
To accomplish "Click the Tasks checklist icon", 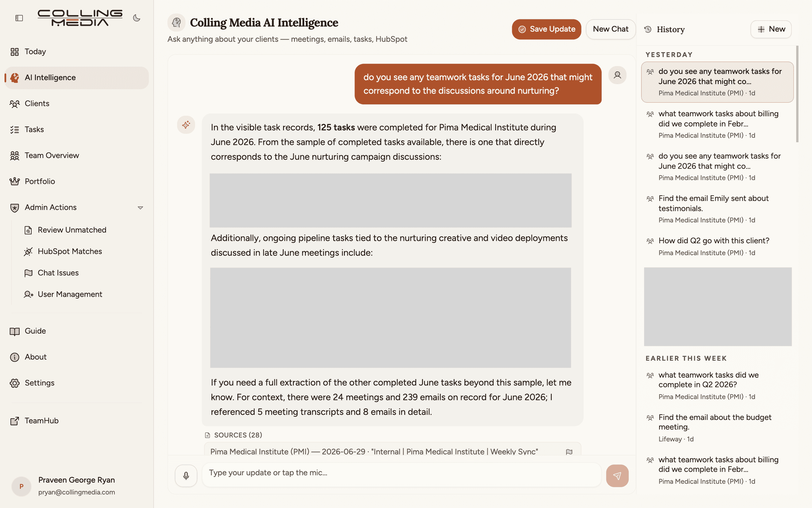I will (15, 130).
